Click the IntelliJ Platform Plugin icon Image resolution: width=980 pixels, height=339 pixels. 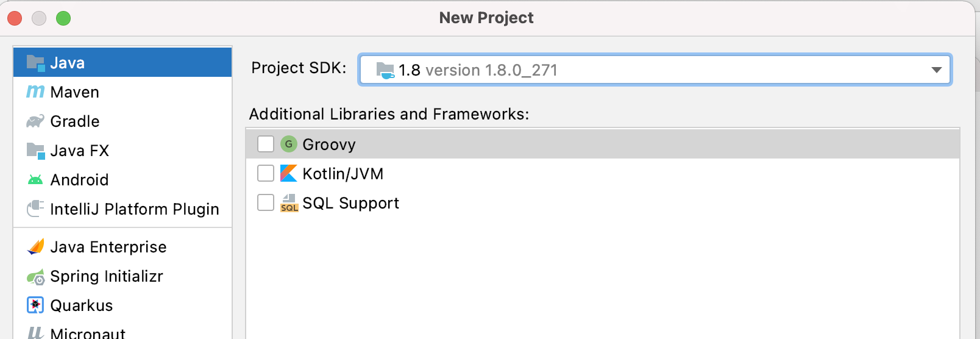(35, 209)
